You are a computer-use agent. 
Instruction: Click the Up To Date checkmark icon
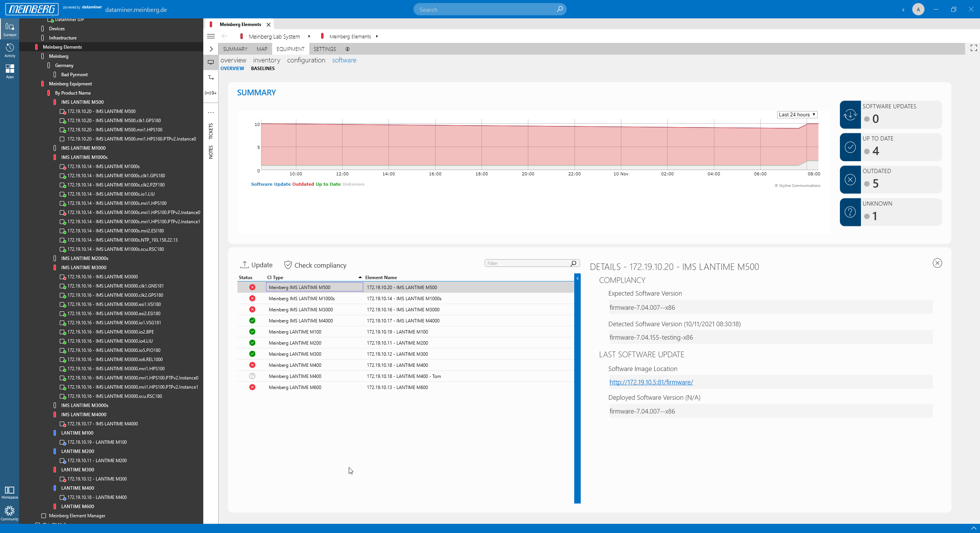click(850, 147)
